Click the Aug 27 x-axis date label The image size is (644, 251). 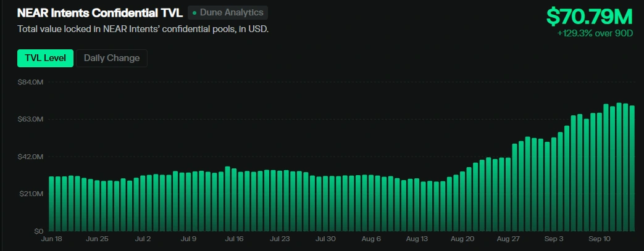point(508,239)
